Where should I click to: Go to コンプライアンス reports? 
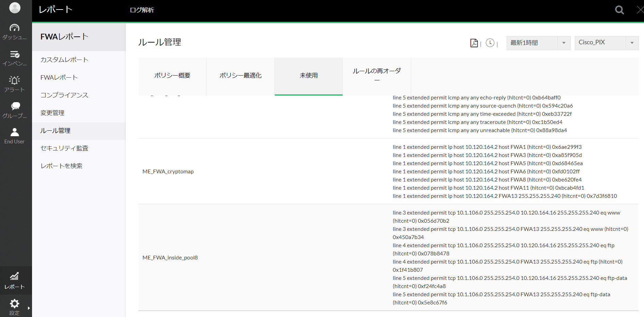point(64,95)
